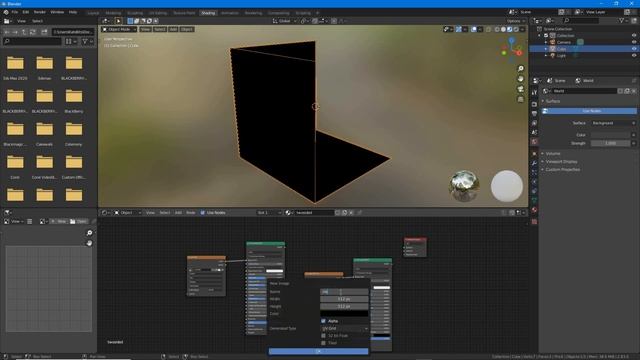Screen dimensions: 640x360
Task: Expand the Light item in outliner
Action: point(546,55)
